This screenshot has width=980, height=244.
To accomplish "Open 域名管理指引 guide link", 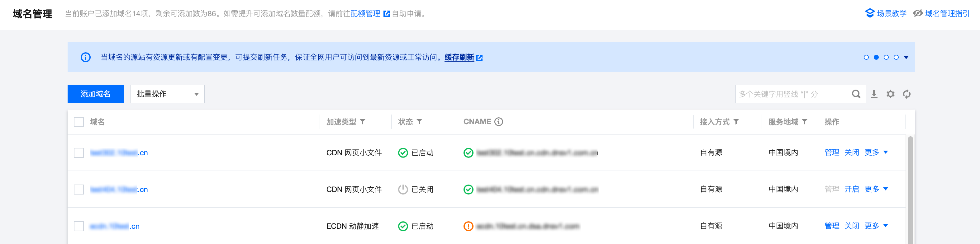I will pos(941,13).
